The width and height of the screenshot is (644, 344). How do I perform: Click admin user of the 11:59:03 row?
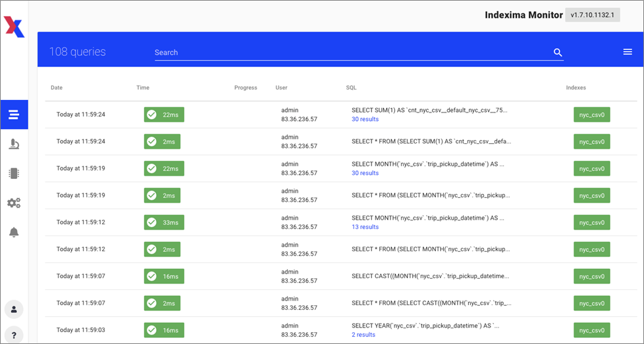click(290, 326)
